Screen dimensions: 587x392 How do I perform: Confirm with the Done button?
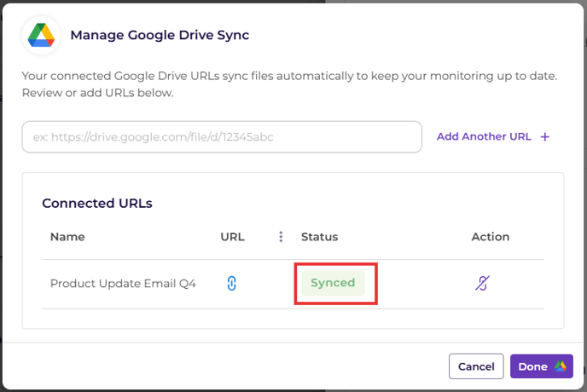[541, 366]
